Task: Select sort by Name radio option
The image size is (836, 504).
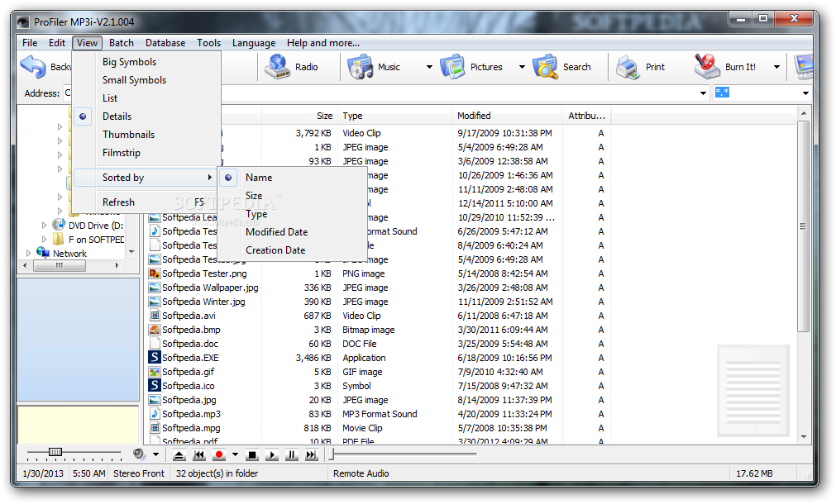Action: point(228,178)
